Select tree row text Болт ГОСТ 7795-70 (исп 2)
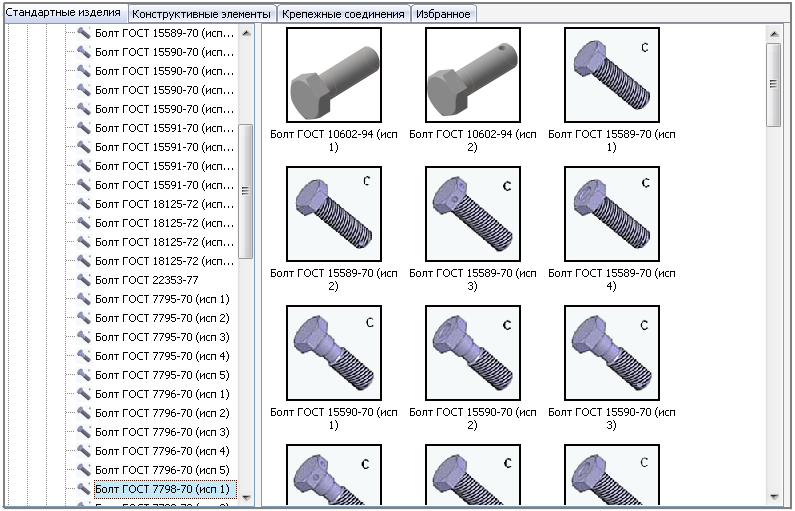 [162, 318]
